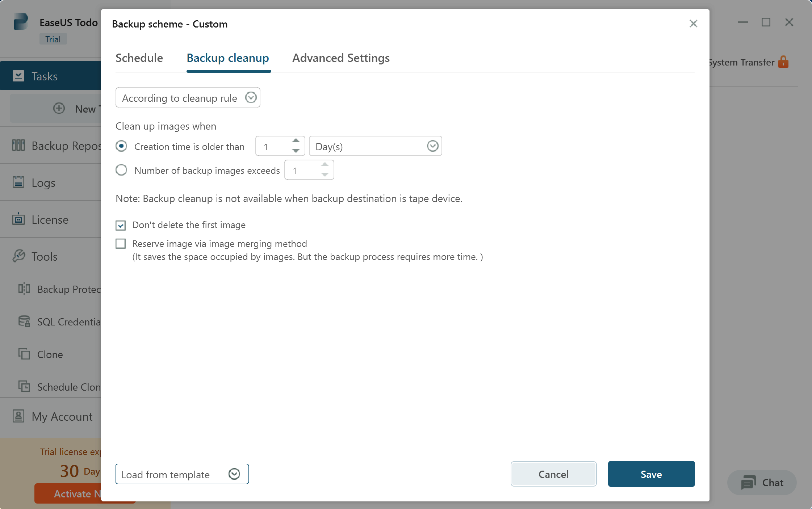Click the System Transfer lock icon
Screen dimensions: 812x509
(x=783, y=62)
